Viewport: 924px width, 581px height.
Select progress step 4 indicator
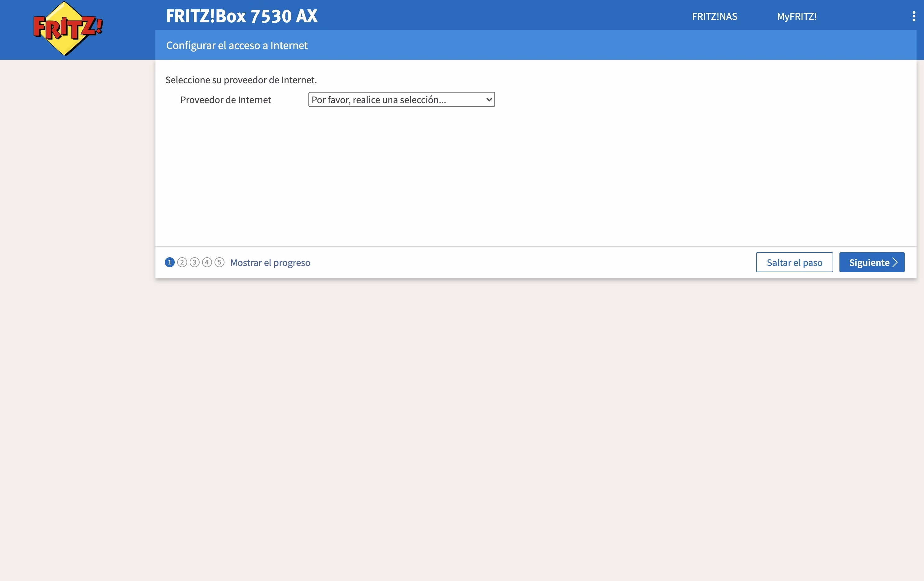[x=207, y=262]
